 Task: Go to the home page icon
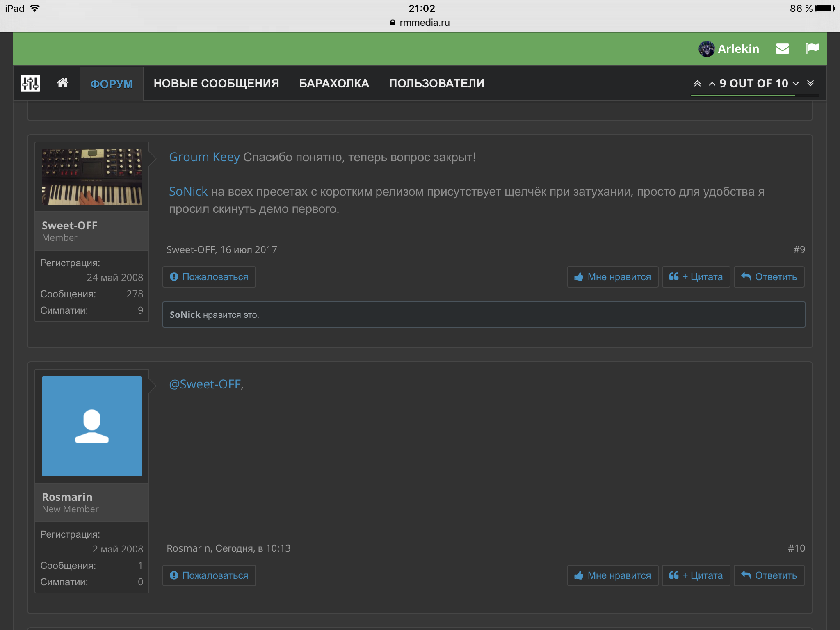click(62, 83)
